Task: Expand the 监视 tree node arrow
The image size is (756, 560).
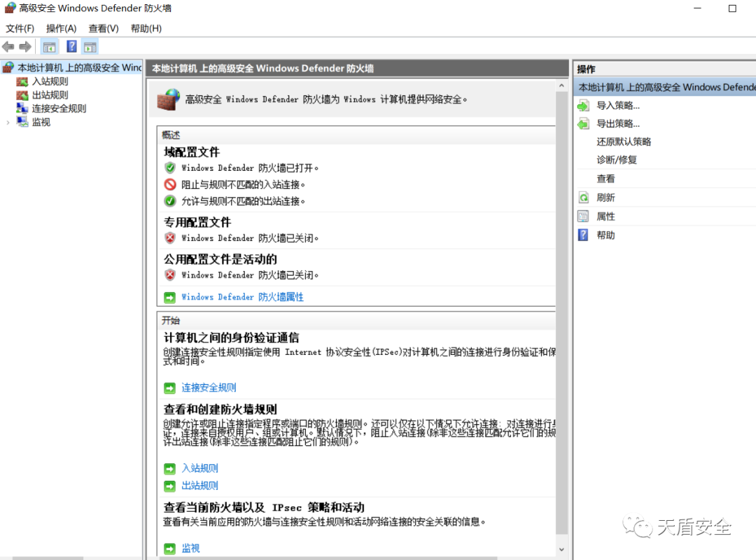Action: (x=8, y=122)
